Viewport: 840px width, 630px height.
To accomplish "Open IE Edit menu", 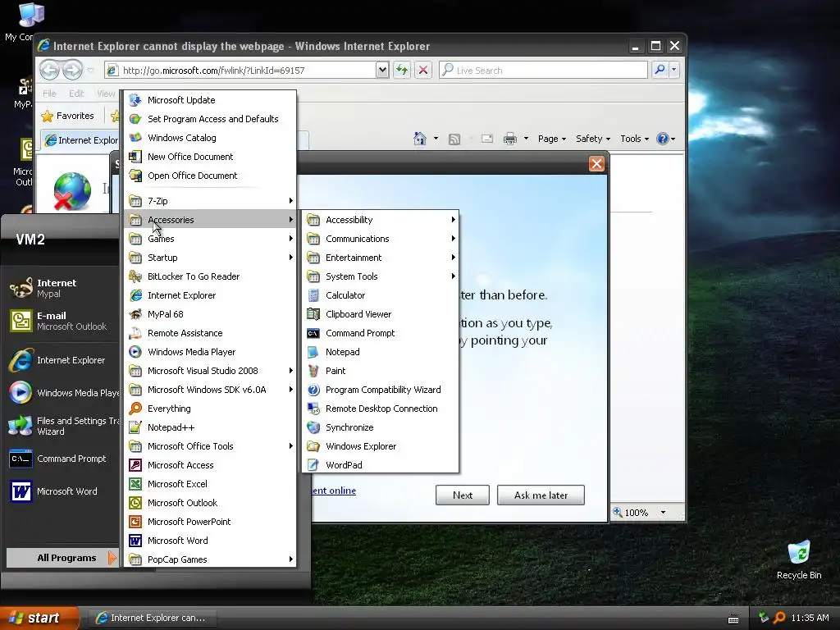I will 76,94.
